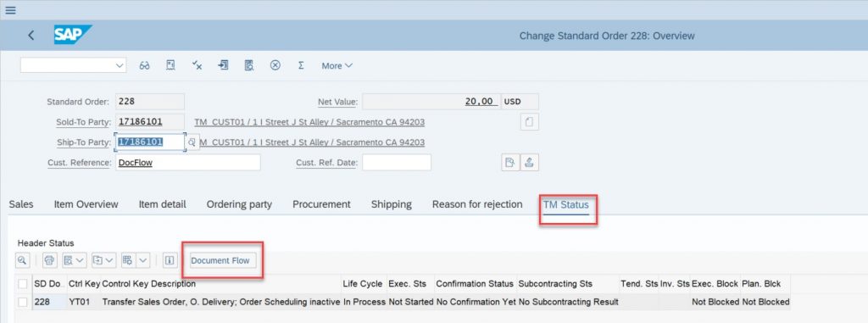The width and height of the screenshot is (868, 323).
Task: Click the information icon beside Document Flow
Action: [170, 259]
